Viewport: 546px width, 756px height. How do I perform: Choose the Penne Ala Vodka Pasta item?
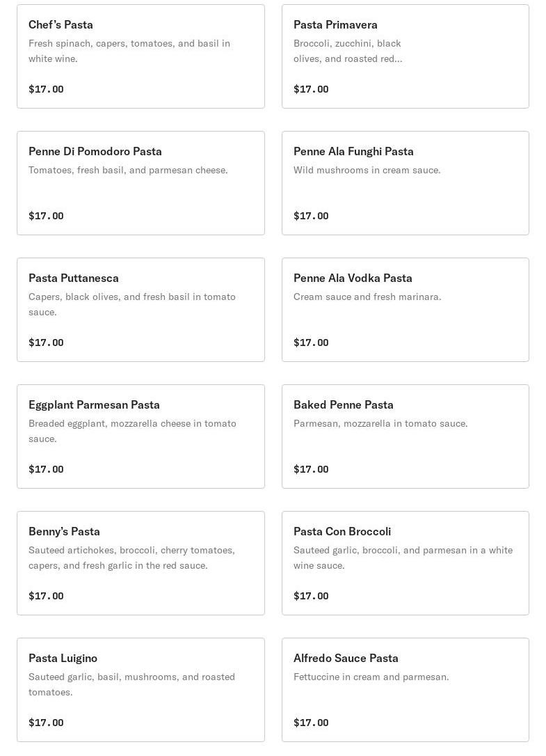[x=405, y=310]
